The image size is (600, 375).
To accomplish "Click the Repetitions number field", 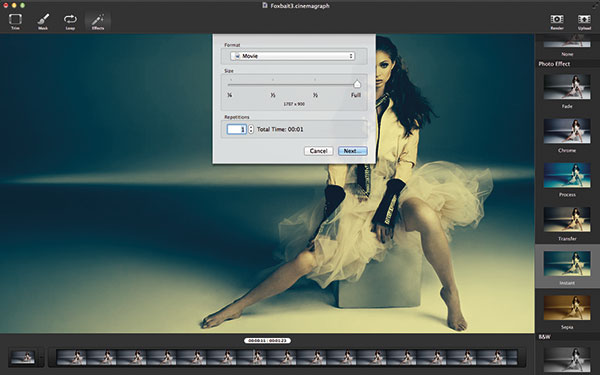I will [236, 129].
